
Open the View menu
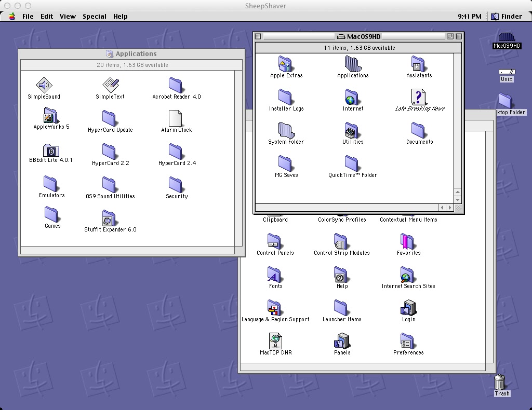[x=68, y=16]
